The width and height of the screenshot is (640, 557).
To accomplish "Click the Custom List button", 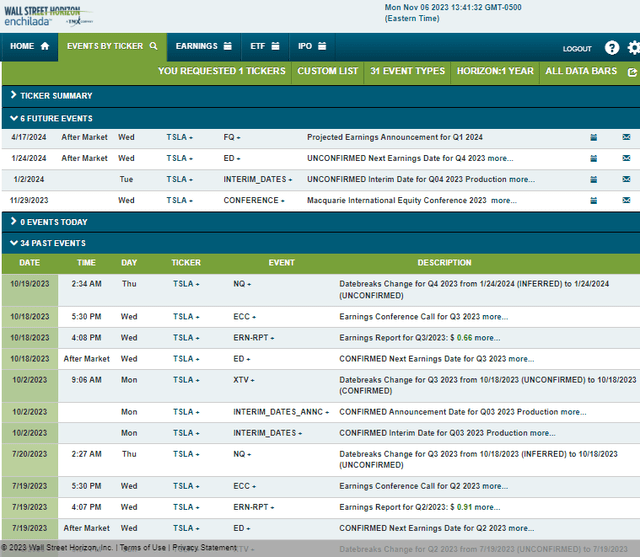I will pos(327,71).
